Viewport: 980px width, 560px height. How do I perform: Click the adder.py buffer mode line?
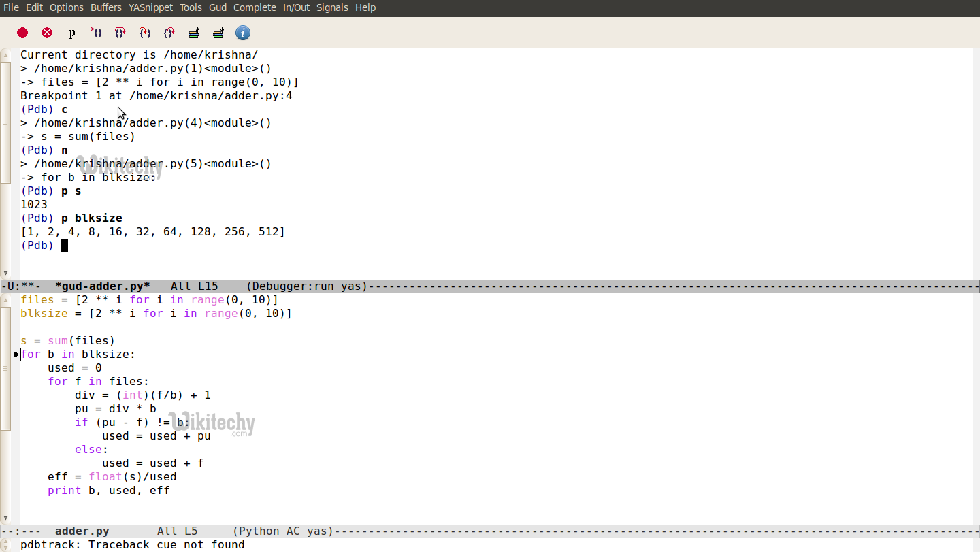pyautogui.click(x=82, y=531)
